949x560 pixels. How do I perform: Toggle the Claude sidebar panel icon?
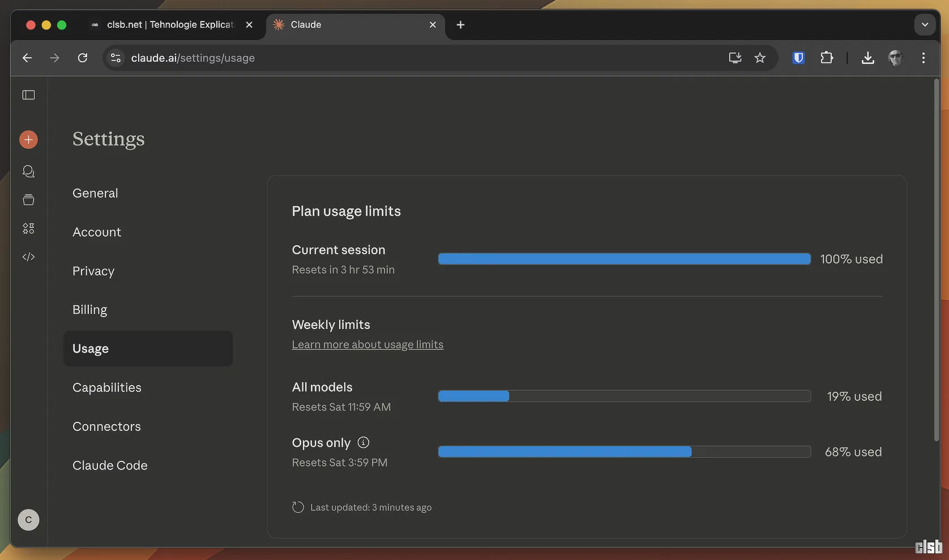point(28,95)
